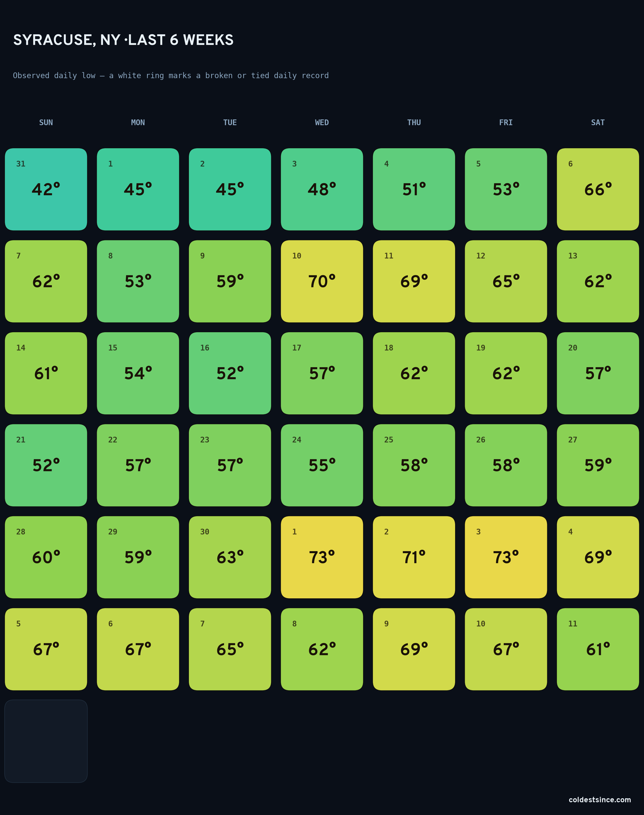Select the day 24 tile showing 55°
The width and height of the screenshot is (644, 815).
point(322,465)
